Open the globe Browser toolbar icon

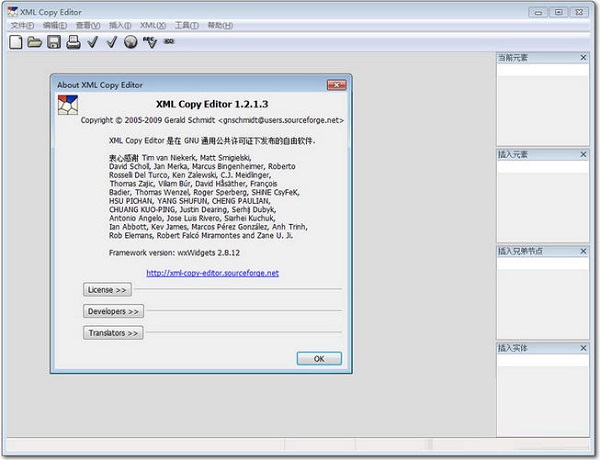(x=131, y=42)
